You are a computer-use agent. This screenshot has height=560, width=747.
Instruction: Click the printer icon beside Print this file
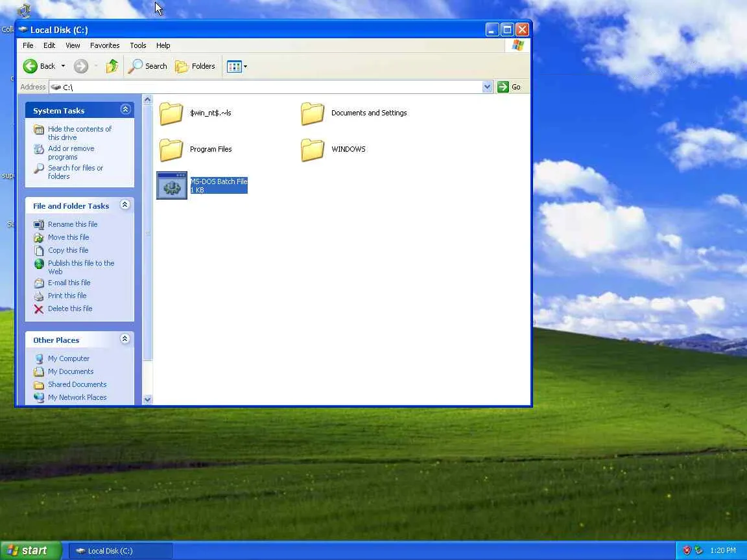(39, 296)
